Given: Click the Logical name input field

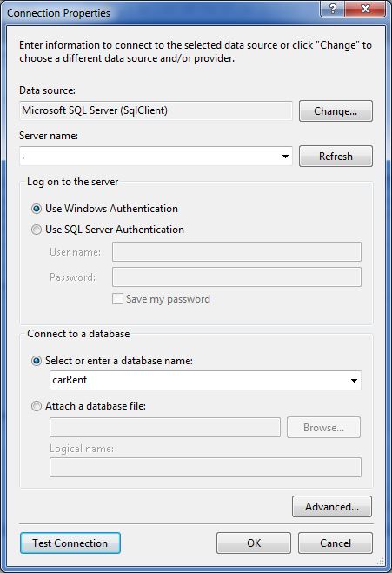Looking at the screenshot, I should click(205, 468).
